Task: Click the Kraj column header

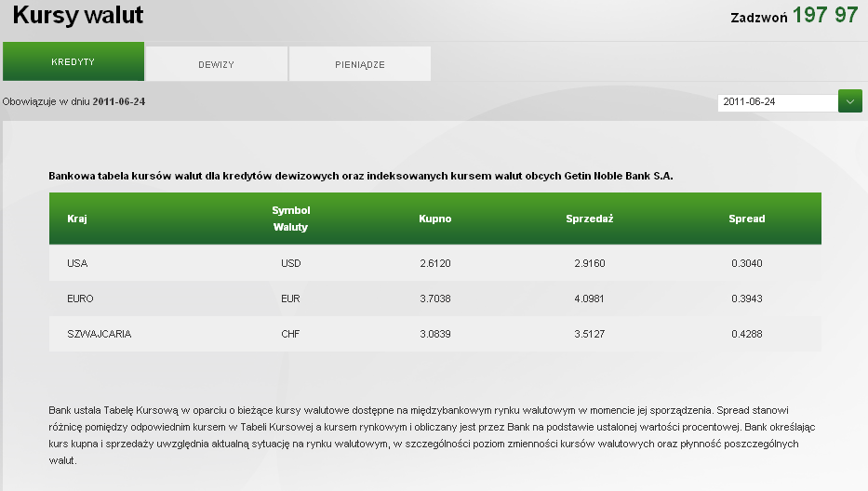Action: 76,219
